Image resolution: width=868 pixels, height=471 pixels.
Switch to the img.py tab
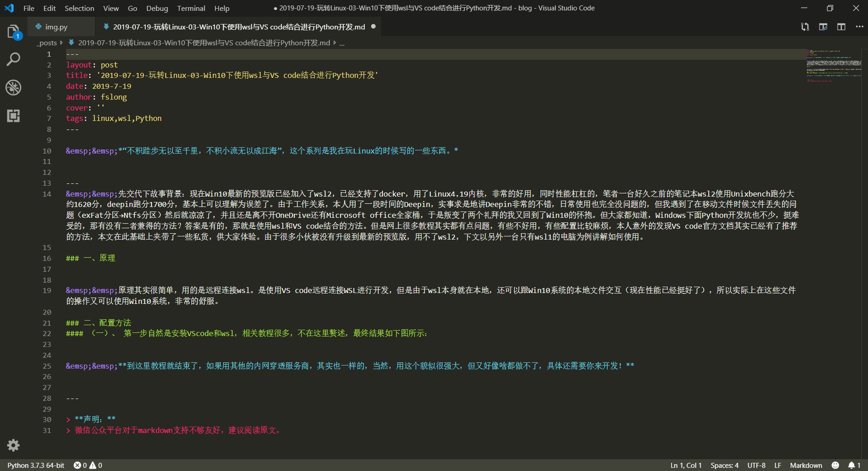click(x=62, y=27)
